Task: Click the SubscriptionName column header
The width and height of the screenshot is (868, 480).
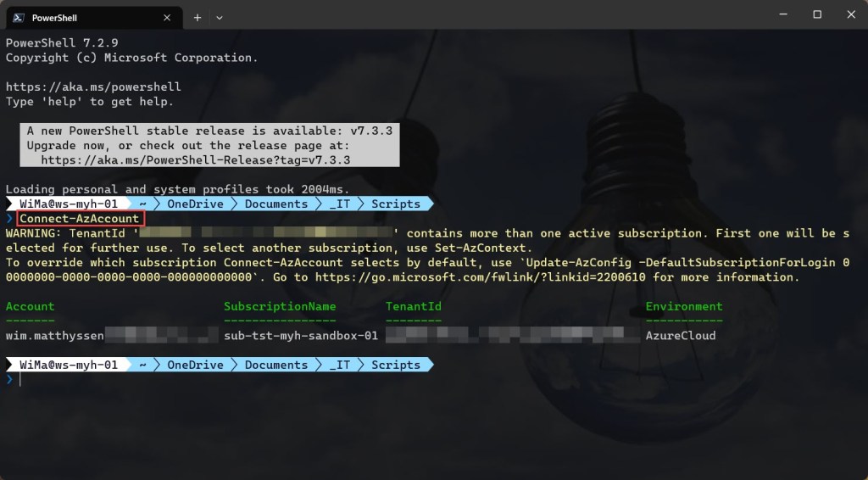Action: click(280, 306)
